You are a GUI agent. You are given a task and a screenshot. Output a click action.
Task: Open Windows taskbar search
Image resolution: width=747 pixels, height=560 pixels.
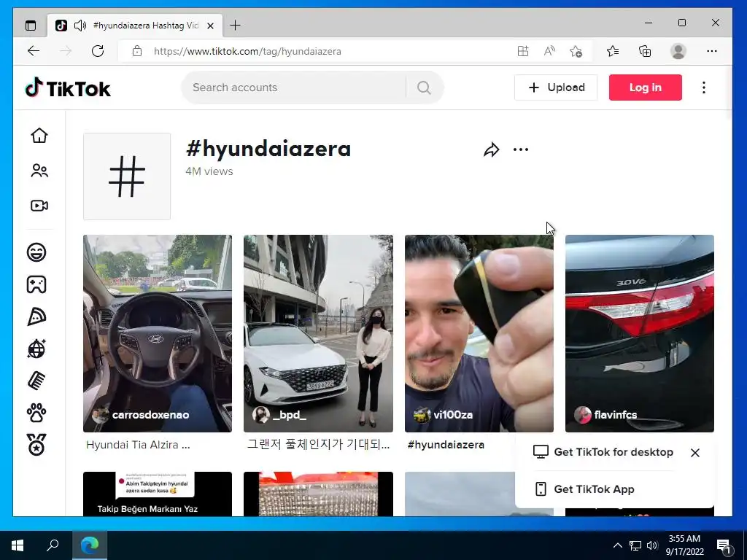coord(53,545)
